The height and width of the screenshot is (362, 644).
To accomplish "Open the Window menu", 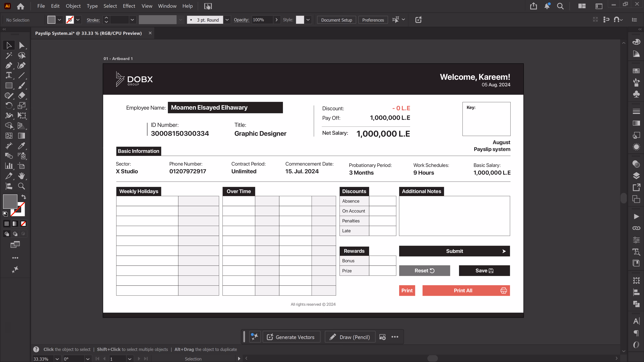I will tap(167, 6).
